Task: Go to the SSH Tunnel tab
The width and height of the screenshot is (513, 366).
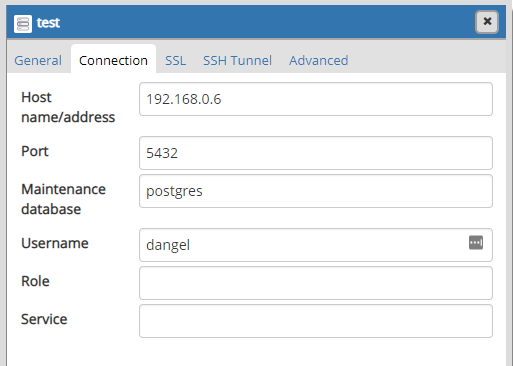Action: tap(237, 60)
